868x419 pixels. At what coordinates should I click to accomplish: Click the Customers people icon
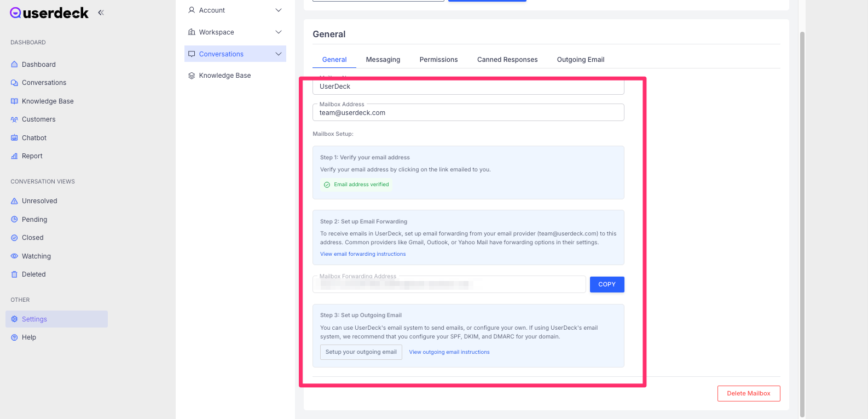click(x=14, y=119)
